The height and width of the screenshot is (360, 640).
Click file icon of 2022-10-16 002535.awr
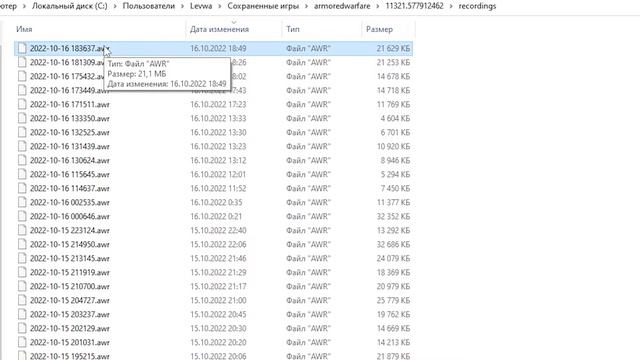[22, 202]
